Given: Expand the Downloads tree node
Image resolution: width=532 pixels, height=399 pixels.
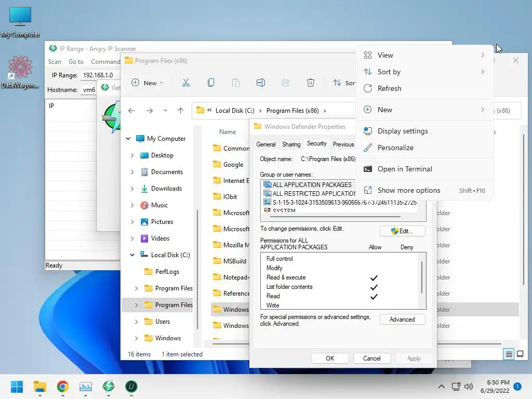Looking at the screenshot, I should 132,189.
